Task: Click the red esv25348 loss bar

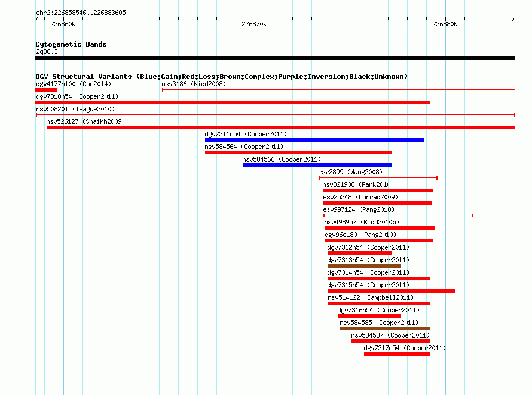Action: [x=378, y=203]
